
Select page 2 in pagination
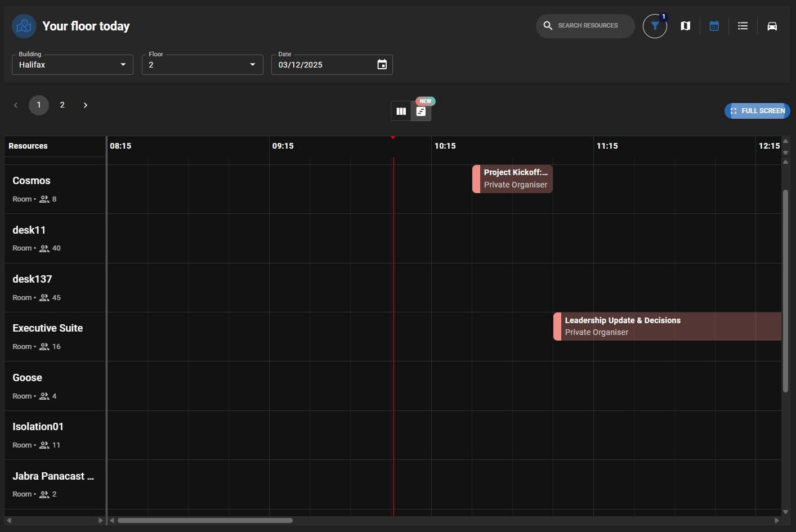coord(62,105)
